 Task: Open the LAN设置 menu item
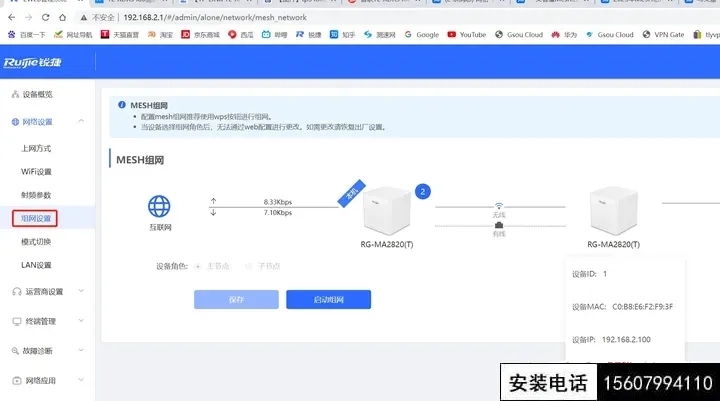tap(36, 265)
